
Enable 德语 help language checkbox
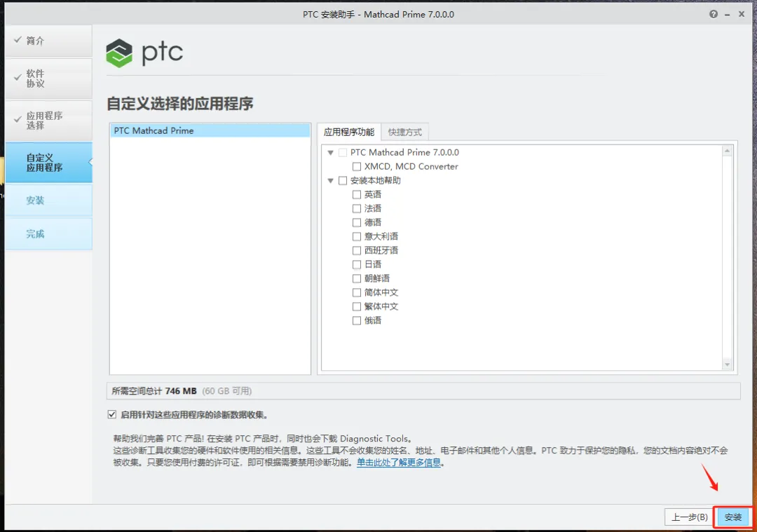357,223
